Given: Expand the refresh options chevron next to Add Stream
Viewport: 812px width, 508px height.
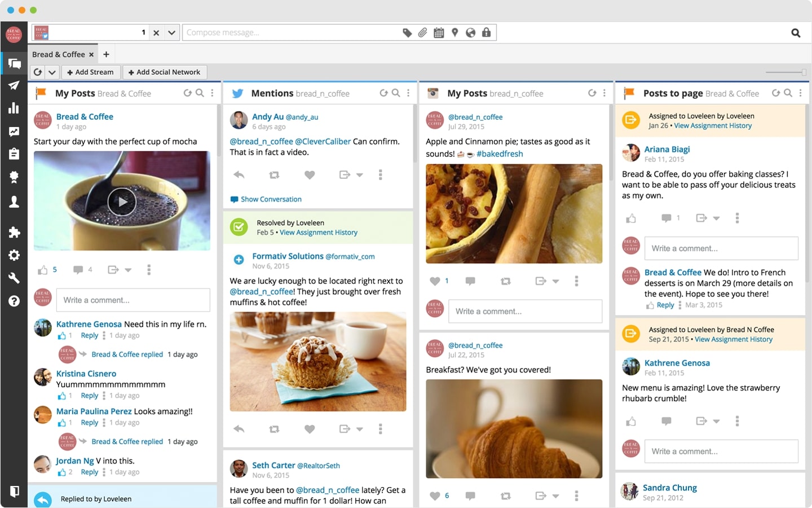Looking at the screenshot, I should coord(52,72).
